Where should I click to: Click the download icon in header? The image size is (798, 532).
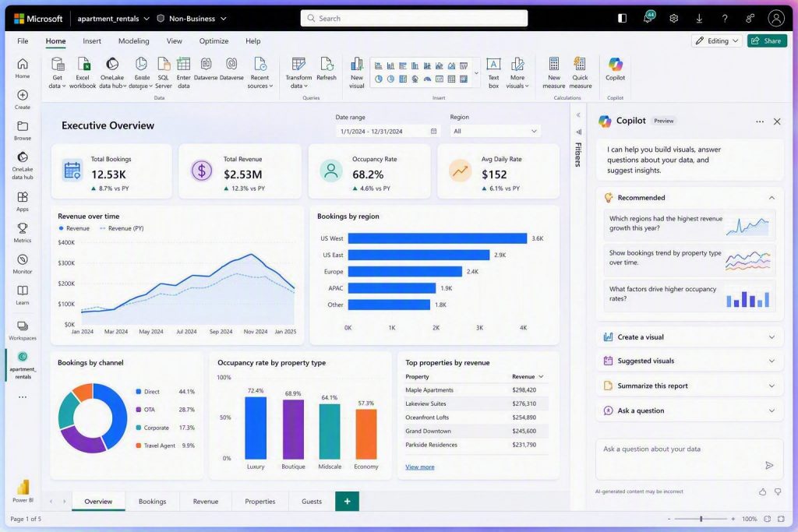click(699, 19)
